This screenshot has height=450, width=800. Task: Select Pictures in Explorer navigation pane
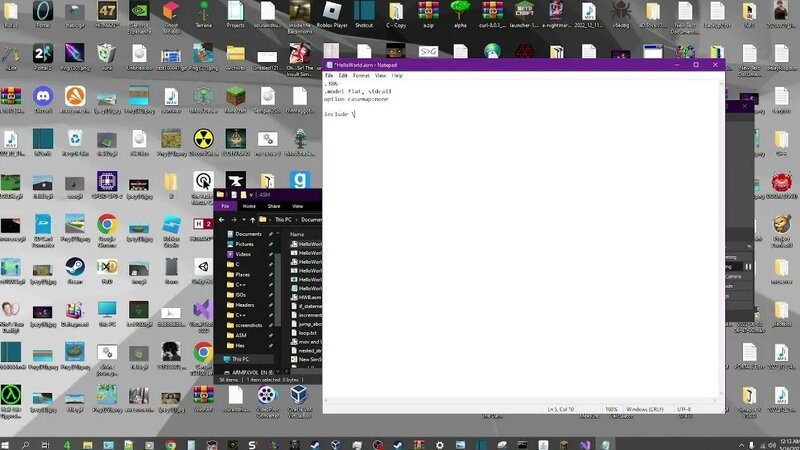click(x=244, y=244)
